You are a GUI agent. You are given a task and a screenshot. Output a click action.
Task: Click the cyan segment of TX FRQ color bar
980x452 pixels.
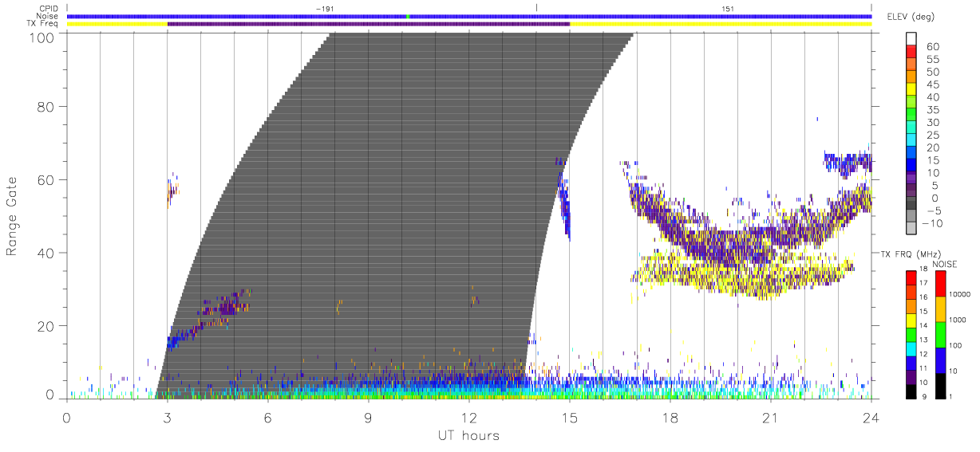(911, 348)
